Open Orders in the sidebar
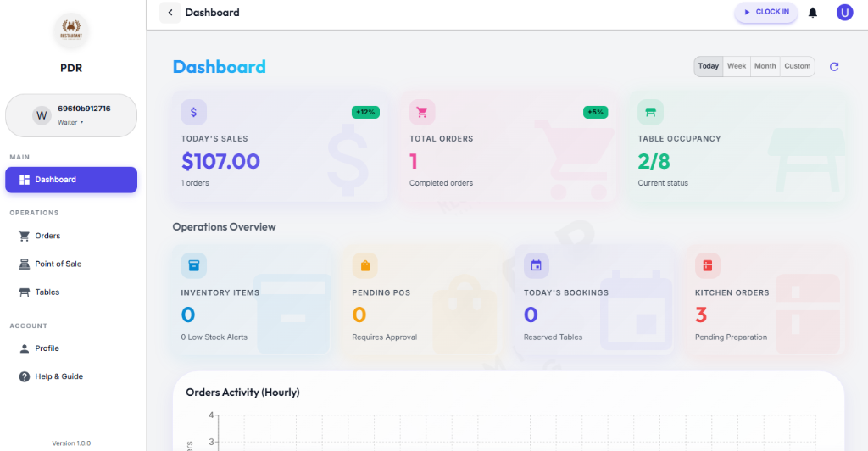This screenshot has width=868, height=451. [x=47, y=236]
